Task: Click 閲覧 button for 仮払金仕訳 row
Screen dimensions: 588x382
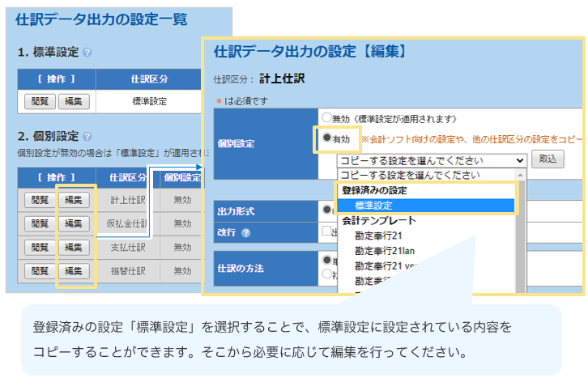Action: 40,223
